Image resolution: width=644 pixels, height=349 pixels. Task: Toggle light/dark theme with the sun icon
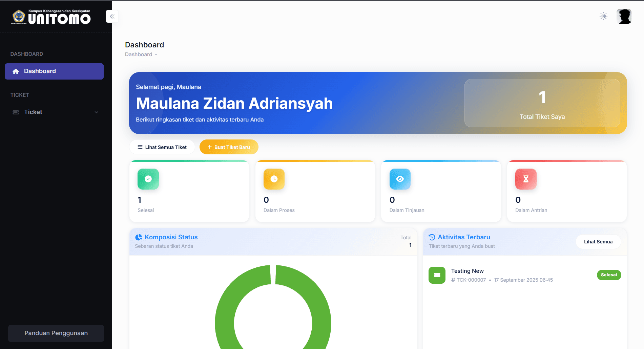(x=603, y=16)
